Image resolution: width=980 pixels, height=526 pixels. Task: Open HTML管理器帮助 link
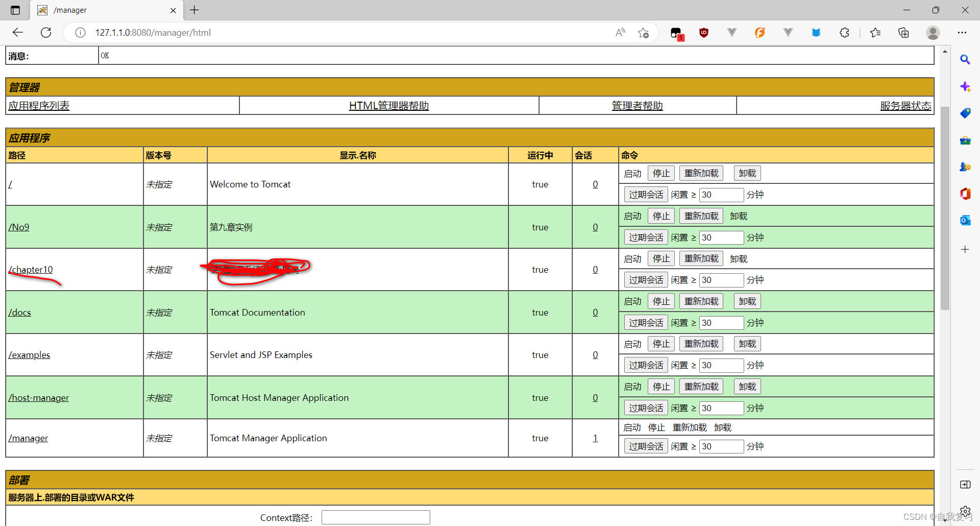(389, 106)
